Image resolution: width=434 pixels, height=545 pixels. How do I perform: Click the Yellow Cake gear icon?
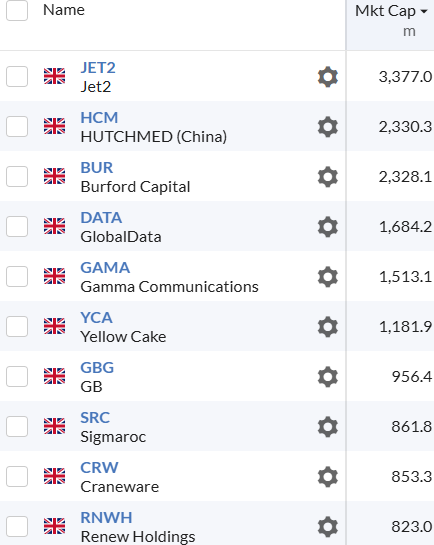[328, 327]
